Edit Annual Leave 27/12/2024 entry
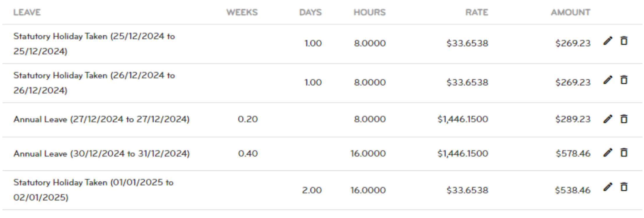 [x=608, y=119]
